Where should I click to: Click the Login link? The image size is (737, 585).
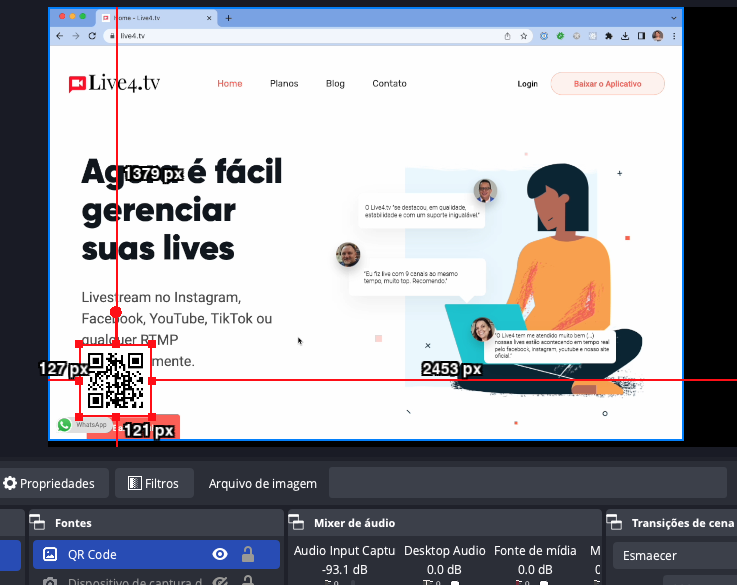pos(527,84)
